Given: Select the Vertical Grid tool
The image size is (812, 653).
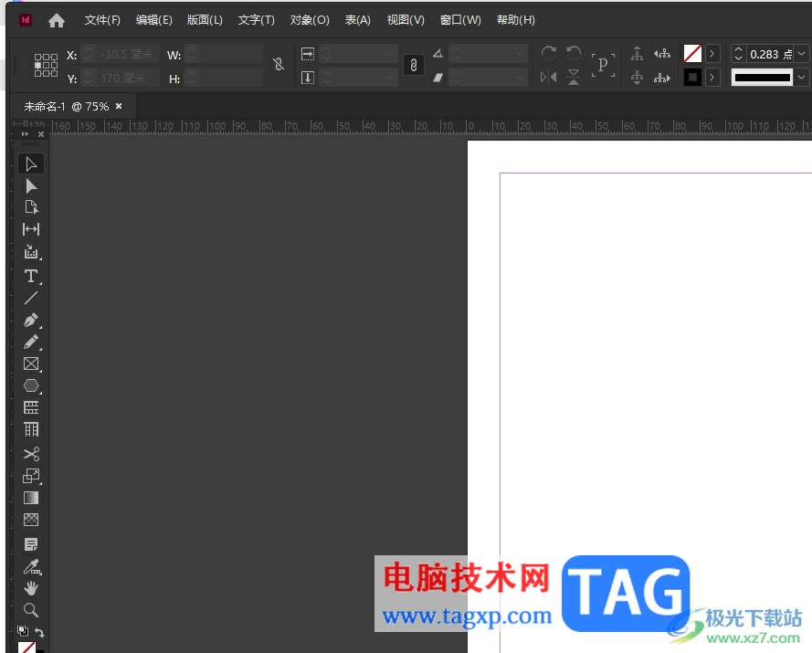Looking at the screenshot, I should coord(31,429).
